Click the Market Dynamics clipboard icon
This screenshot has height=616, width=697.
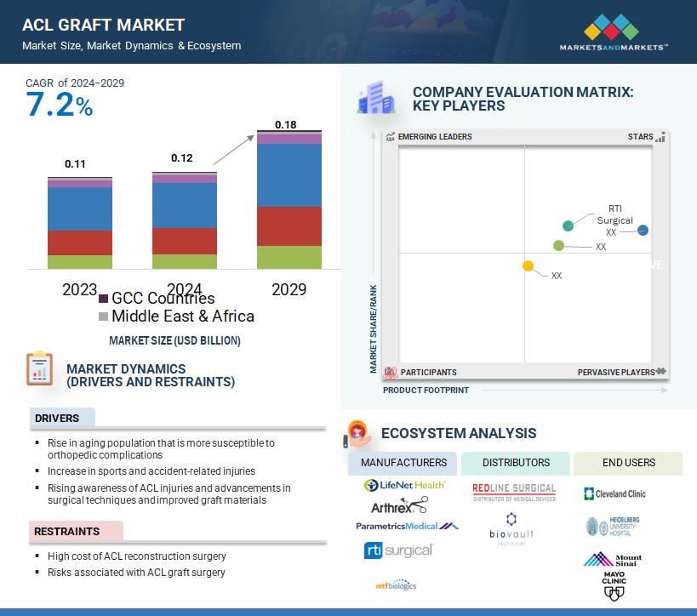coord(39,368)
